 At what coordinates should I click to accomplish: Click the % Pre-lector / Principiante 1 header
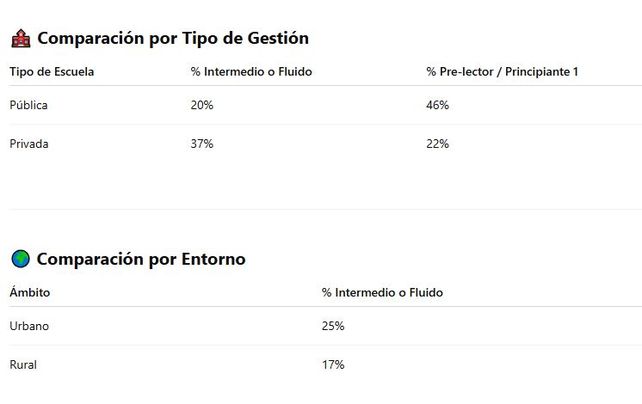pyautogui.click(x=502, y=72)
